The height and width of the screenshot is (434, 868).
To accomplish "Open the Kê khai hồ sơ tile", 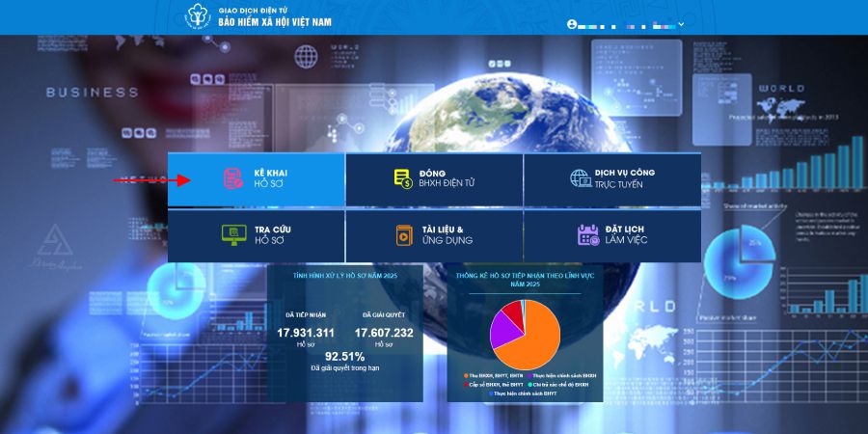I will (270, 178).
